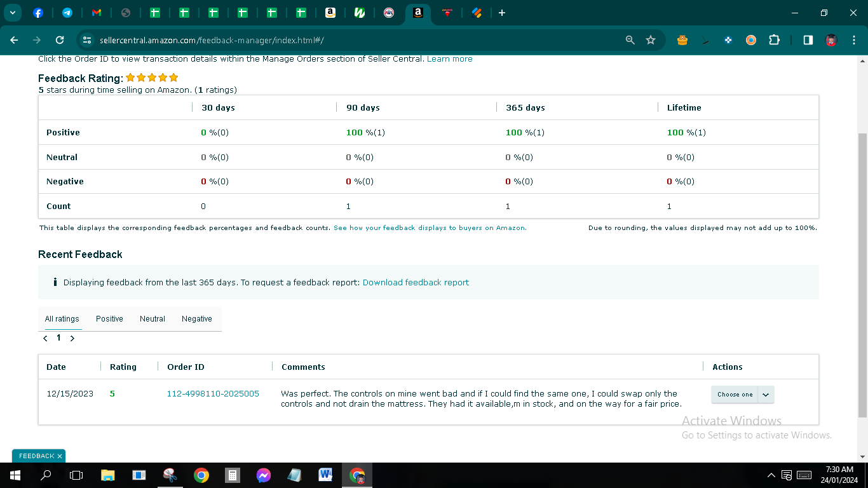This screenshot has height=488, width=868.
Task: Open the tab search chevron at top-left
Action: click(x=12, y=13)
